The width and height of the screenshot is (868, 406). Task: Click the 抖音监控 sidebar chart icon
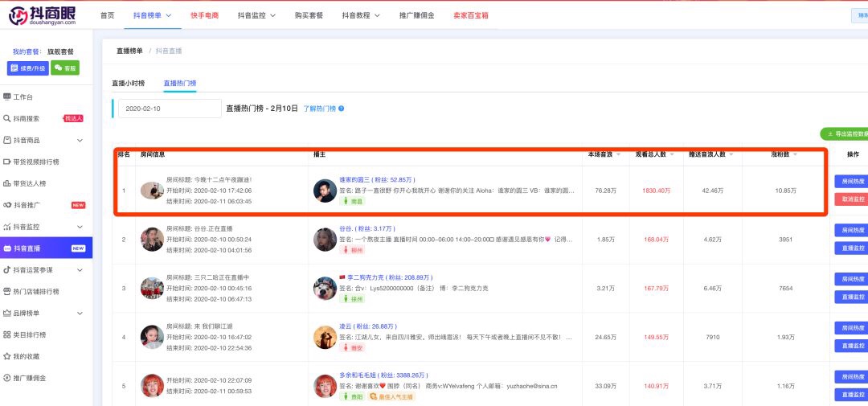pyautogui.click(x=7, y=227)
